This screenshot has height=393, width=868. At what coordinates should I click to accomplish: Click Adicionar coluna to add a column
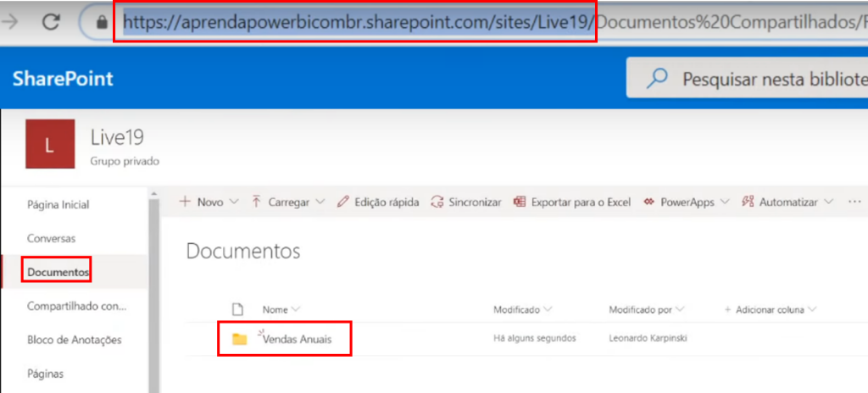click(x=770, y=310)
